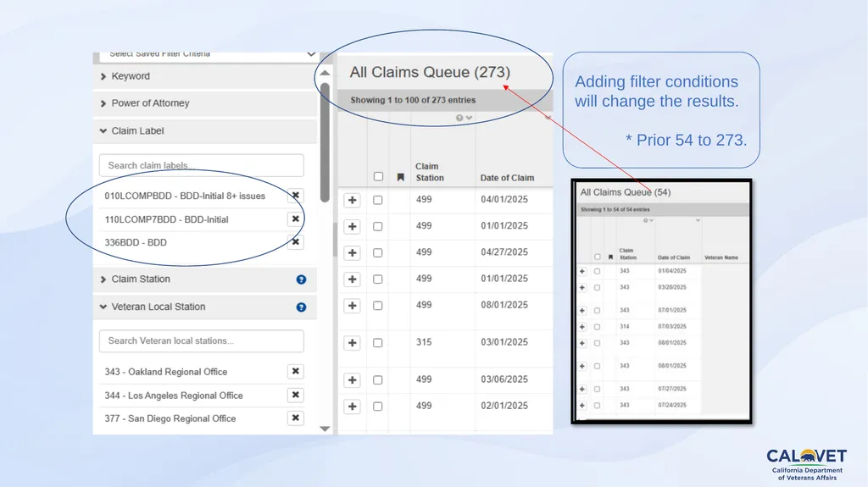Expand the Power of Attorney filter section
This screenshot has width=868, height=487.
[205, 103]
